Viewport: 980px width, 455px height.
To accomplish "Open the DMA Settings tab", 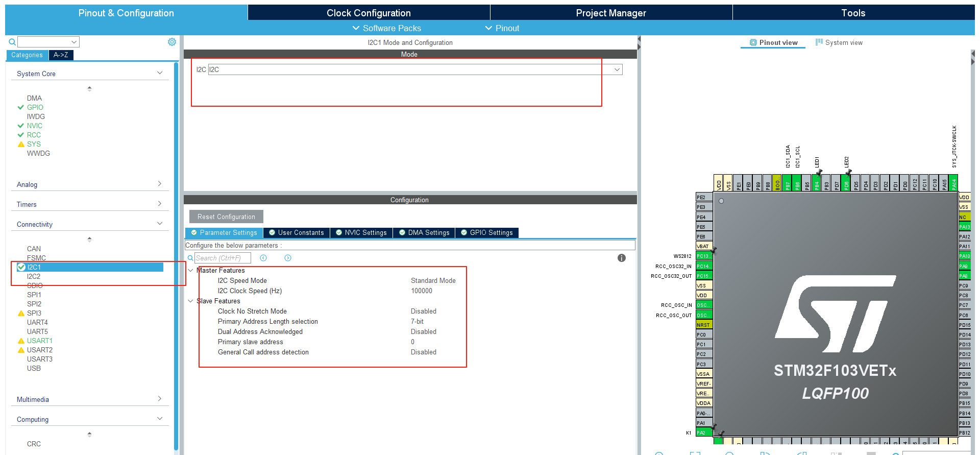I will [424, 233].
